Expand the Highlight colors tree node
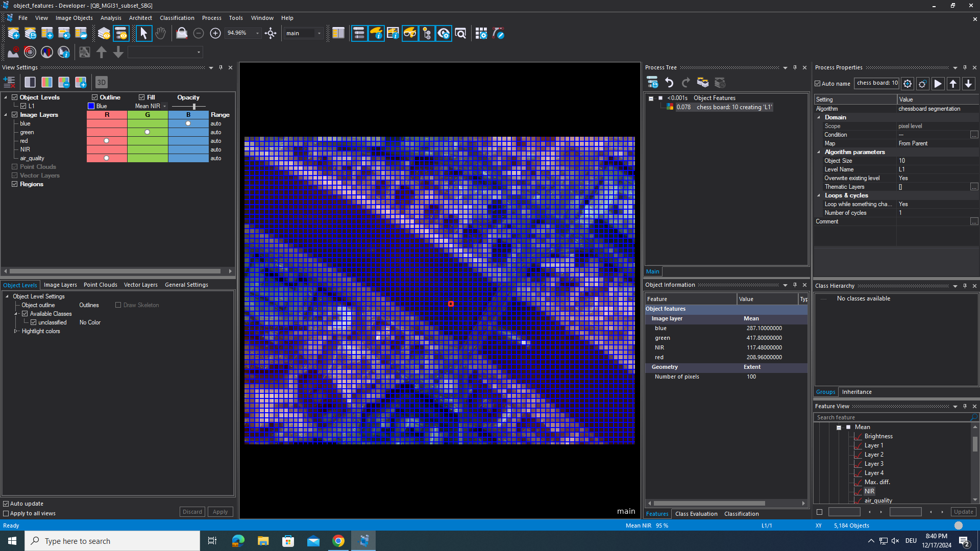Screen dimensions: 980x551 [16, 332]
